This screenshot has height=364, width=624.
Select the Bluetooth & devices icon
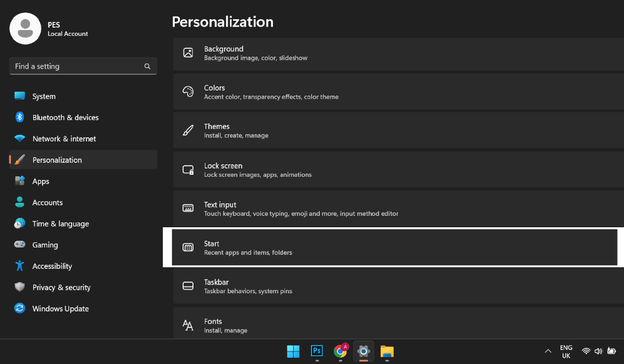click(x=20, y=118)
